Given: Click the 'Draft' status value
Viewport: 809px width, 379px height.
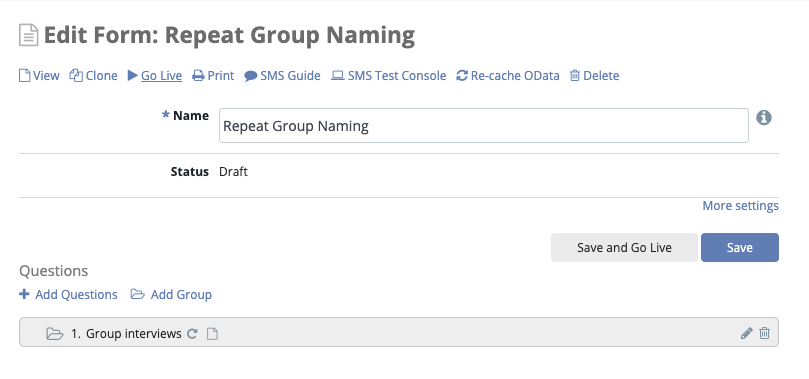Looking at the screenshot, I should pos(233,171).
